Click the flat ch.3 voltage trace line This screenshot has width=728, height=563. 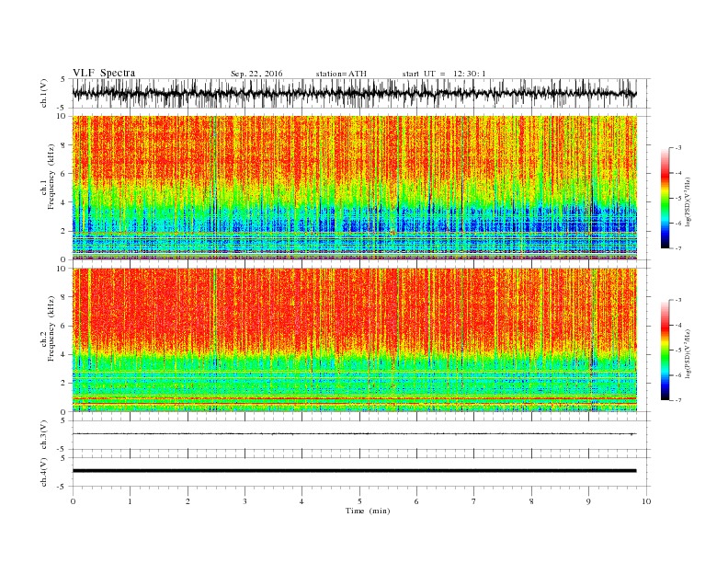click(x=354, y=434)
